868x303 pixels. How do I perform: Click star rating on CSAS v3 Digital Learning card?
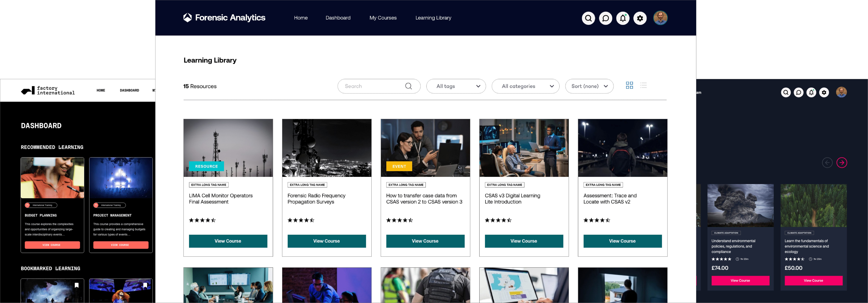498,220
